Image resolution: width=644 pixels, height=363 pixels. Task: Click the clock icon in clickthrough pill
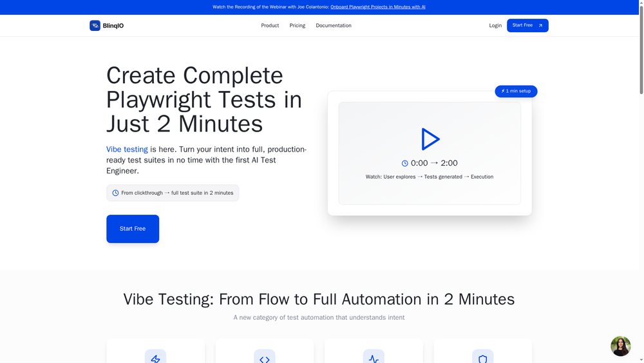tap(115, 193)
